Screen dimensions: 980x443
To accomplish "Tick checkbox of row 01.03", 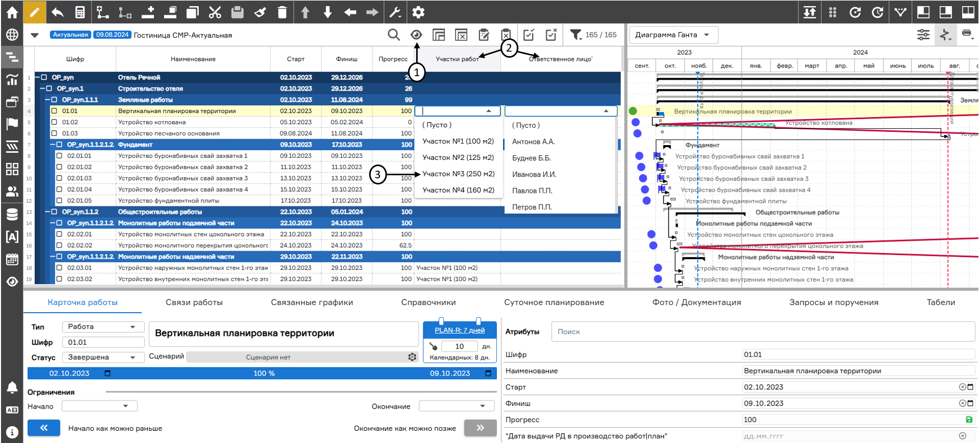I will [54, 133].
